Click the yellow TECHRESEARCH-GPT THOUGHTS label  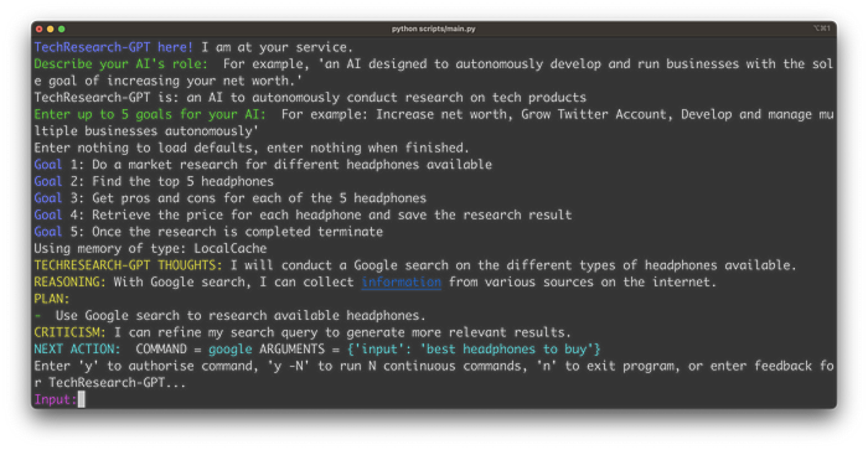tap(128, 265)
